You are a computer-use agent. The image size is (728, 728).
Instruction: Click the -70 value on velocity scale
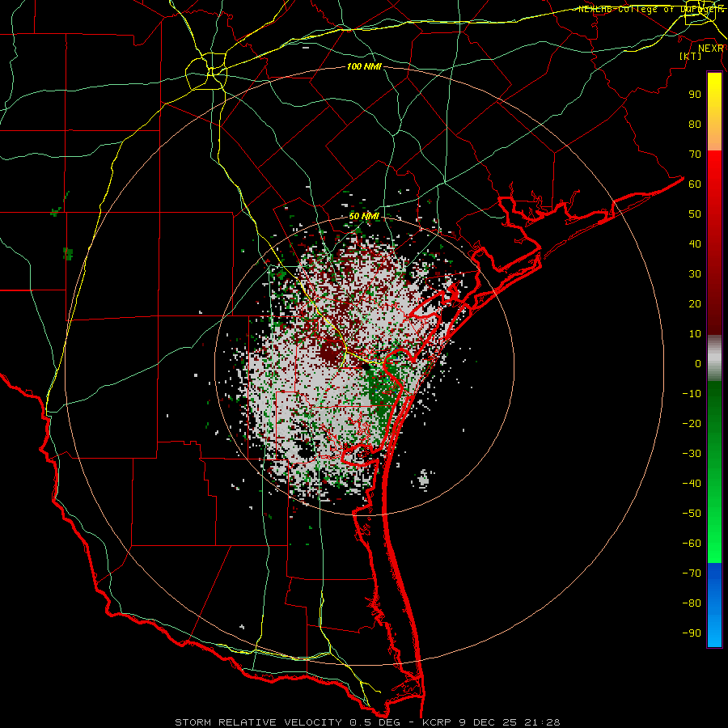coord(692,574)
